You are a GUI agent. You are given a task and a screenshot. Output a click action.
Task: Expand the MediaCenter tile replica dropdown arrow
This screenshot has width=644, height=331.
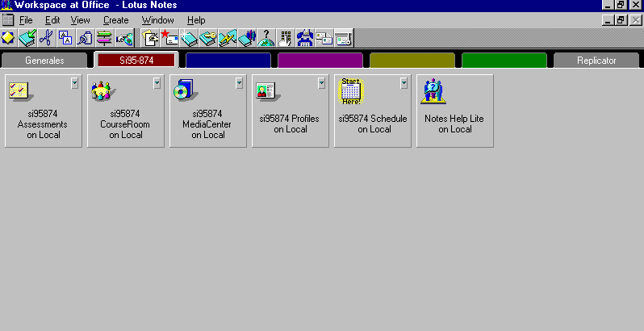(239, 83)
